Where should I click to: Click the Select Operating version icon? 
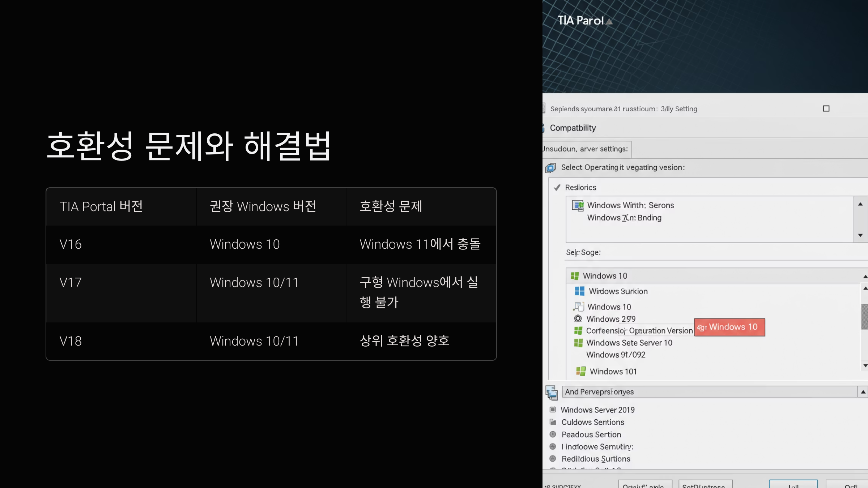(550, 168)
